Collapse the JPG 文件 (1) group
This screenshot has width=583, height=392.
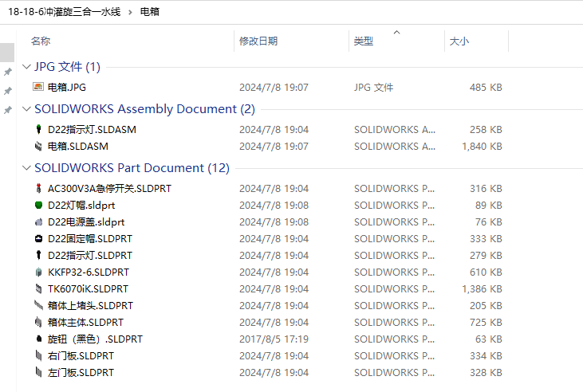(26, 67)
